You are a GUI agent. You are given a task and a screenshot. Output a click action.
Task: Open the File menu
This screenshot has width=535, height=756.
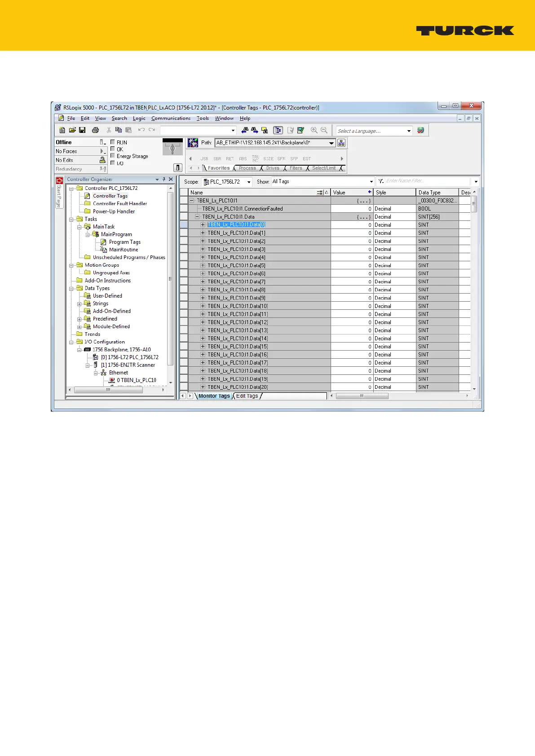click(x=71, y=119)
